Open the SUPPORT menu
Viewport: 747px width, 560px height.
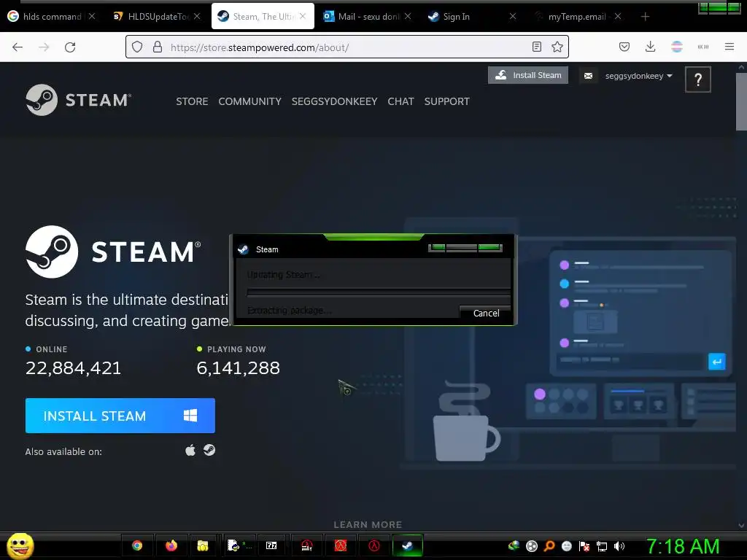pos(447,101)
